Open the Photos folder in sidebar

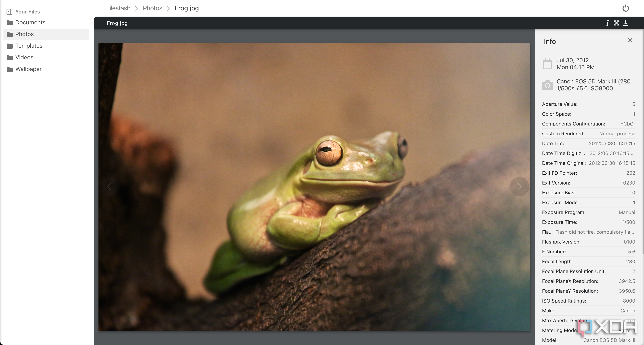tap(46, 34)
